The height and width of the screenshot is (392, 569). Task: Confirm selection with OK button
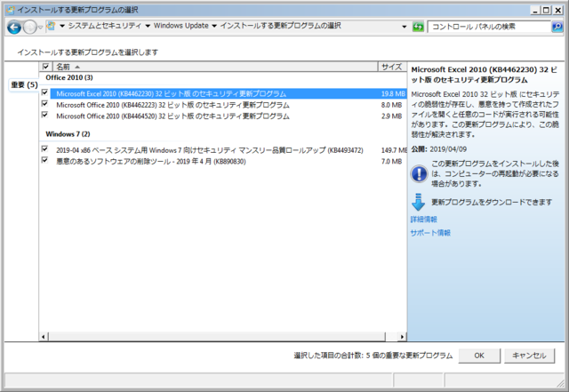coord(479,356)
